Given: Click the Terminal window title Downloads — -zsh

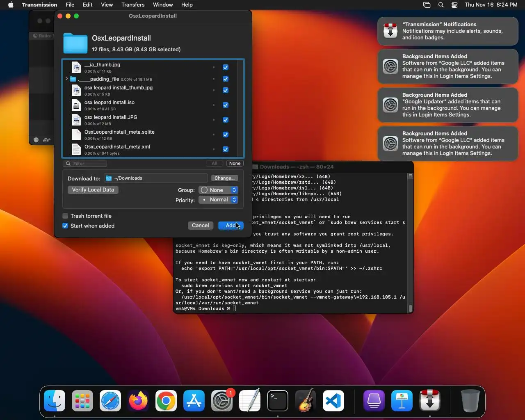Looking at the screenshot, I should coord(297,167).
